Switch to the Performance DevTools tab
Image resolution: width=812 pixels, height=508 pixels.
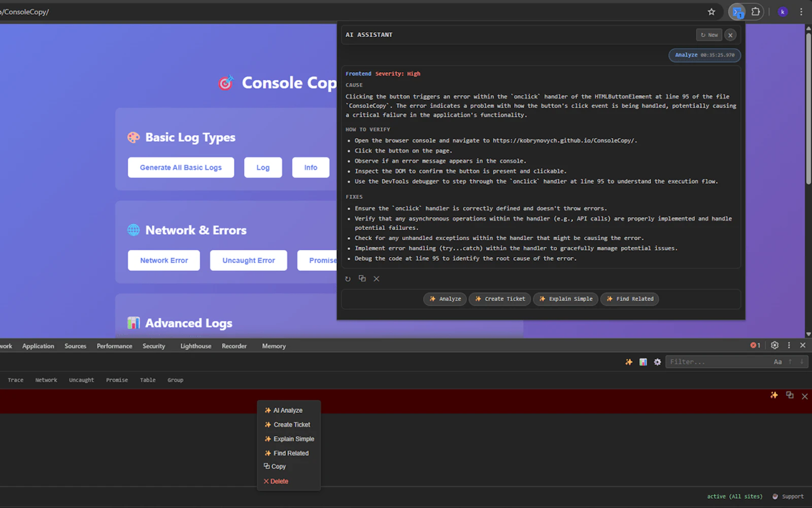tap(115, 346)
